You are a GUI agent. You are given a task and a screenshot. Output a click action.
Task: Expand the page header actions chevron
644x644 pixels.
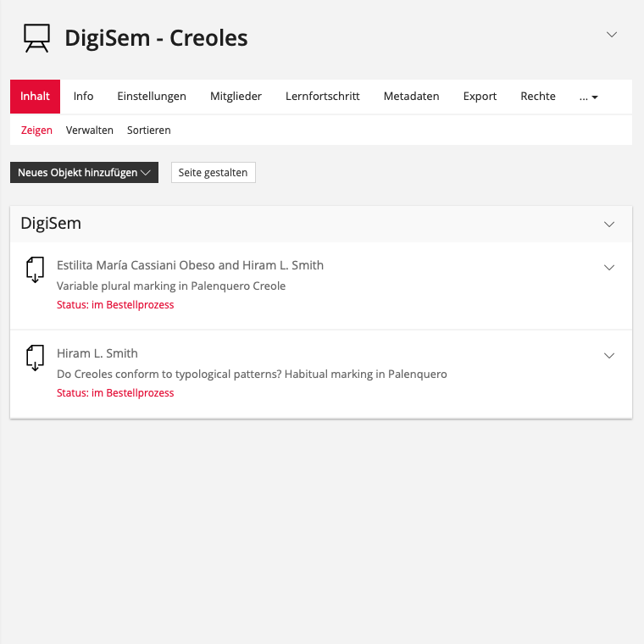pyautogui.click(x=612, y=35)
